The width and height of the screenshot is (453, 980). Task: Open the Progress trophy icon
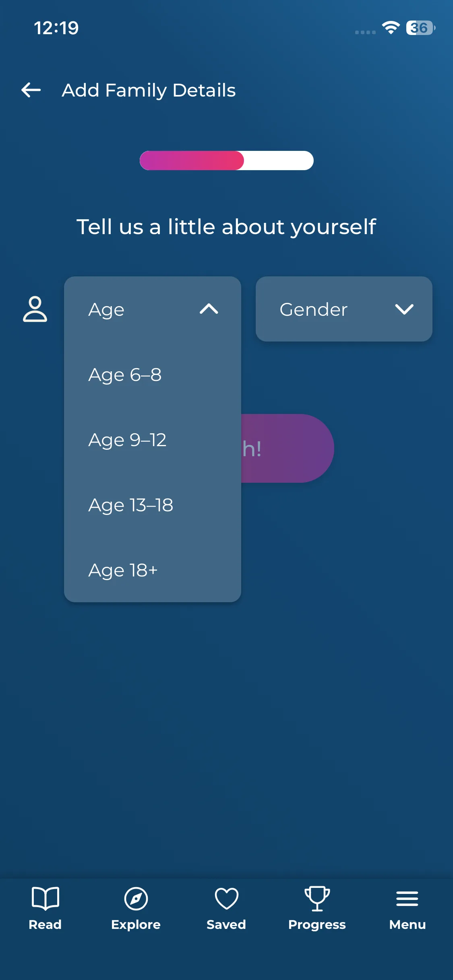[317, 898]
